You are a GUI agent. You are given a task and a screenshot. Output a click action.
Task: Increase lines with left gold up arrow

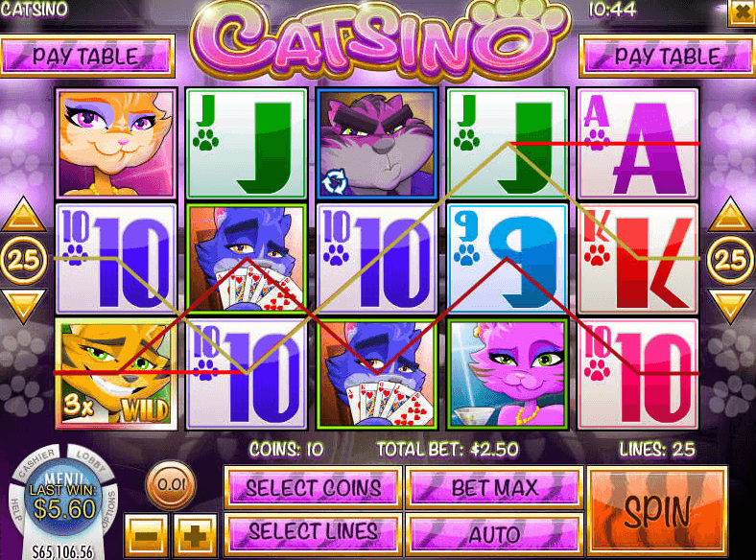point(23,214)
